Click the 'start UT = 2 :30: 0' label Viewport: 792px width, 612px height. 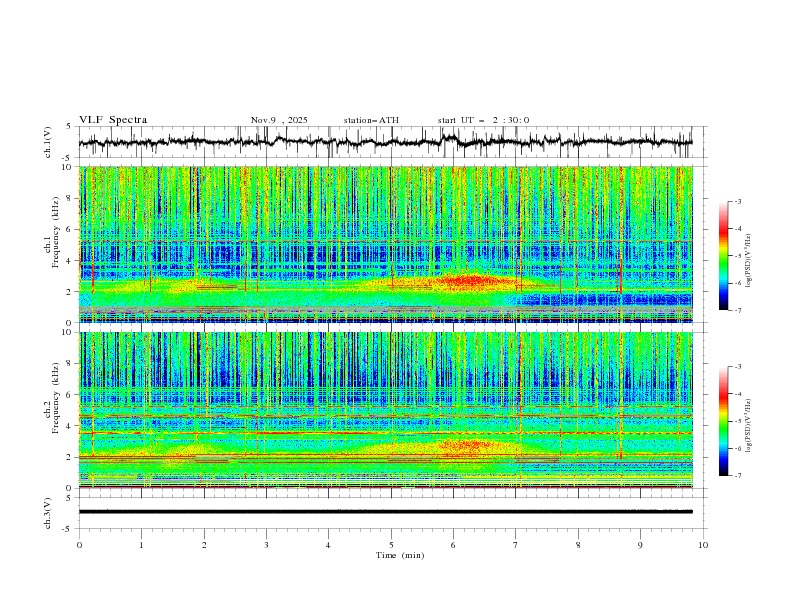[483, 120]
